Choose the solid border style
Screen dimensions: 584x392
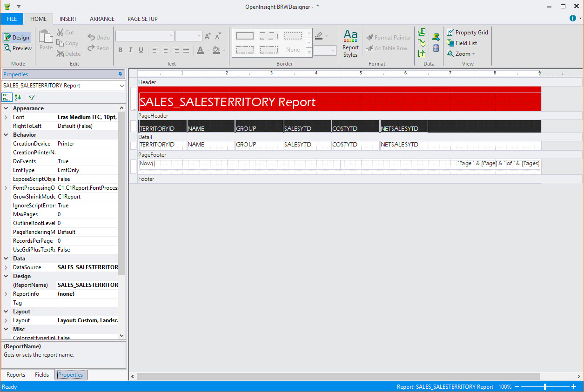[x=245, y=36]
